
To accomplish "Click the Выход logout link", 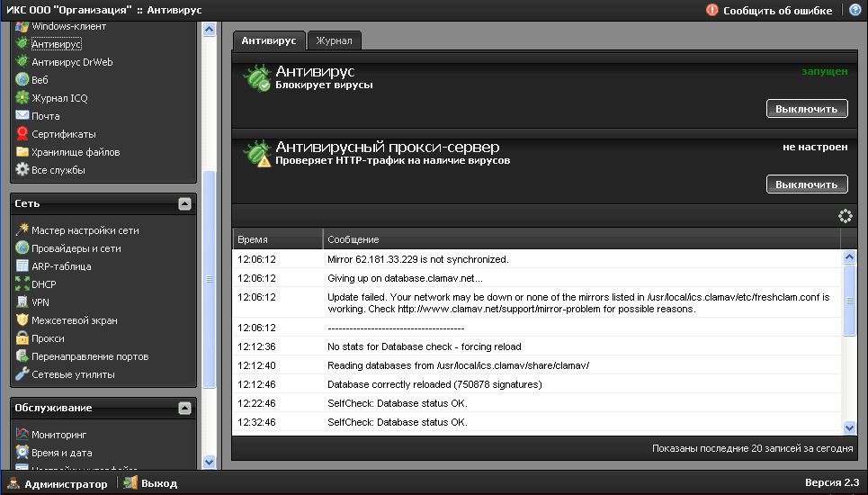I will pos(159,483).
